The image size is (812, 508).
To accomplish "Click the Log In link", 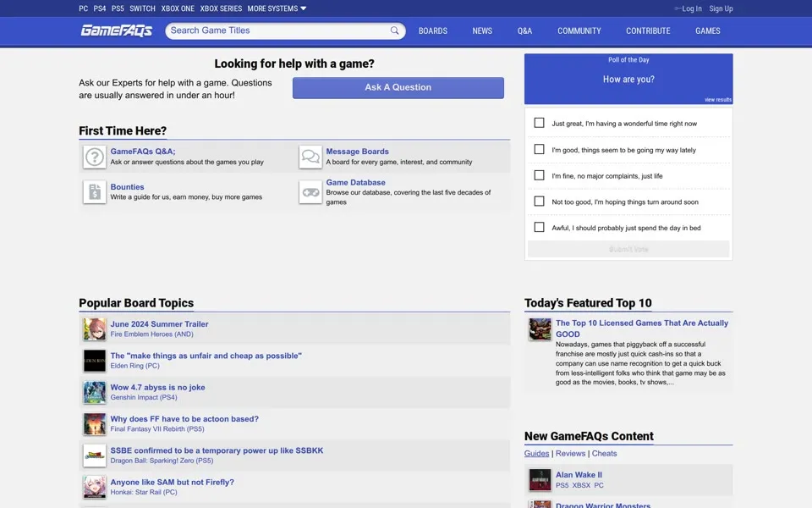I will point(691,8).
